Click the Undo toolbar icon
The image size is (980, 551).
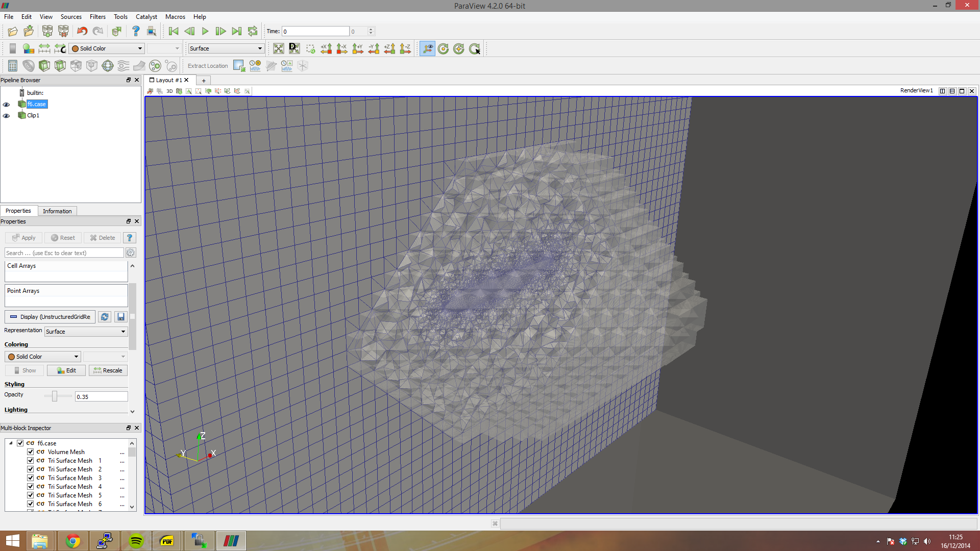click(82, 31)
